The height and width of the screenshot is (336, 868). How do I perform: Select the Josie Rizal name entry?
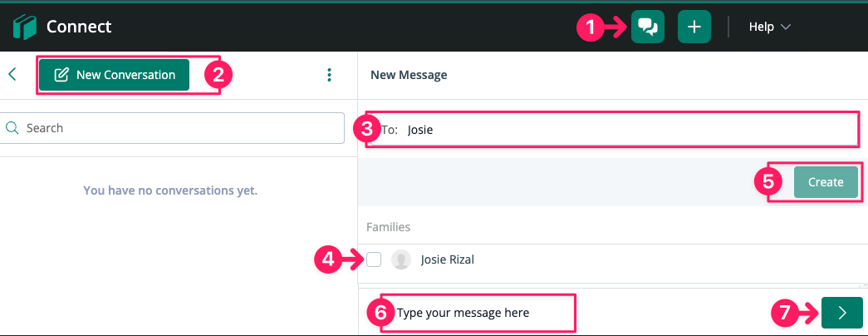click(x=447, y=259)
